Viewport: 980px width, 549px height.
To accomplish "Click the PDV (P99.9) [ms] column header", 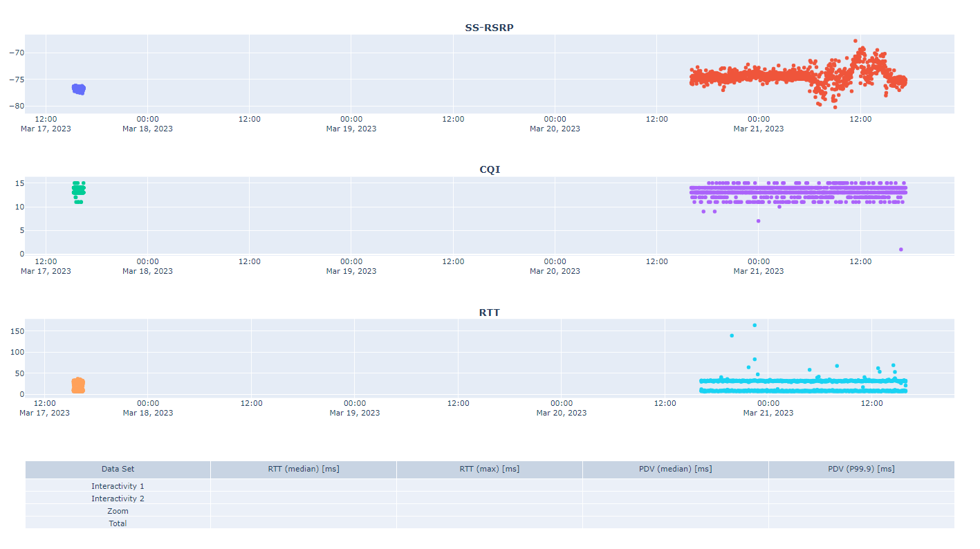I will tap(862, 469).
